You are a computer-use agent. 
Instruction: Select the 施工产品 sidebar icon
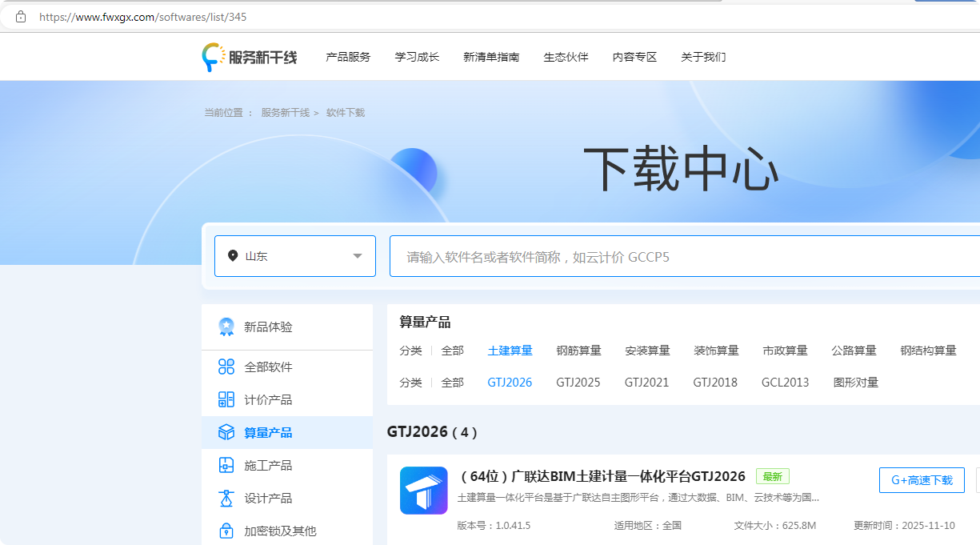pyautogui.click(x=227, y=465)
